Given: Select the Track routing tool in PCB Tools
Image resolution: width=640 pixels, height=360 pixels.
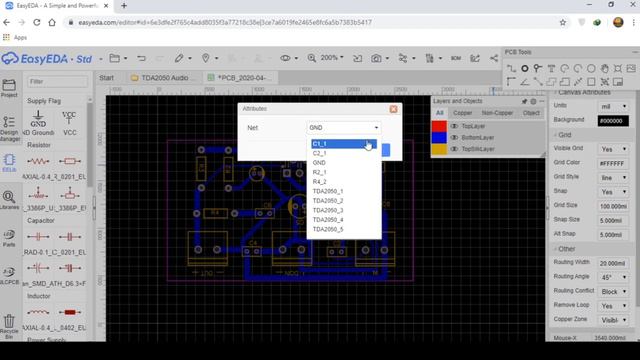Looking at the screenshot, I should (x=511, y=68).
